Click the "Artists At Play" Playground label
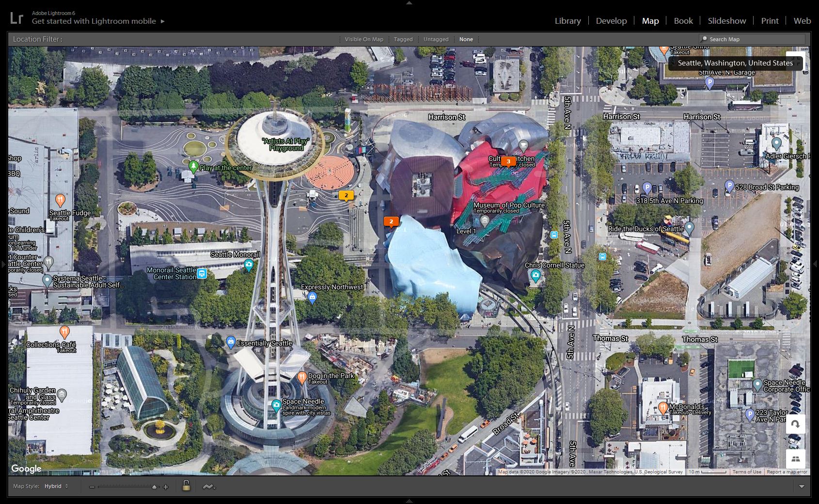The image size is (819, 504). 286,144
